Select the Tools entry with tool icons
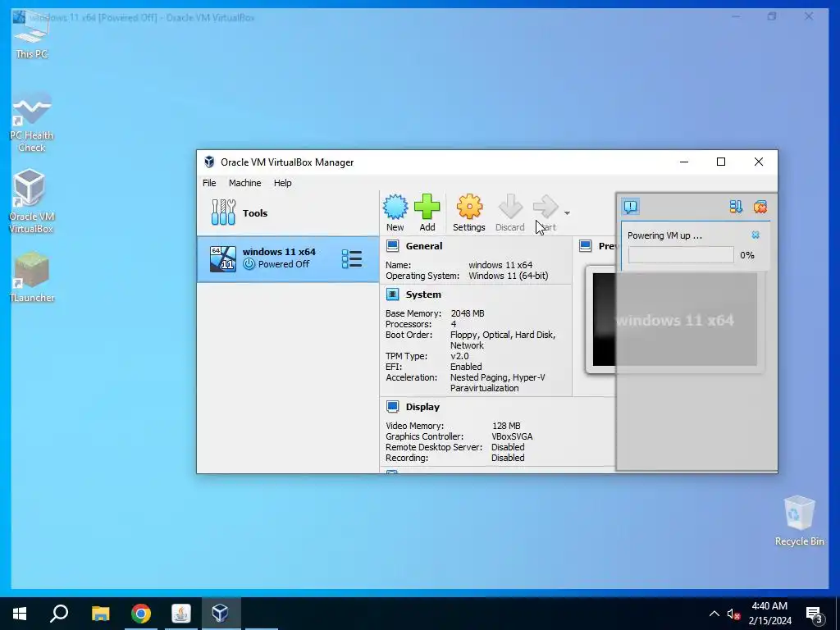Viewport: 840px width, 630px height. (288, 212)
